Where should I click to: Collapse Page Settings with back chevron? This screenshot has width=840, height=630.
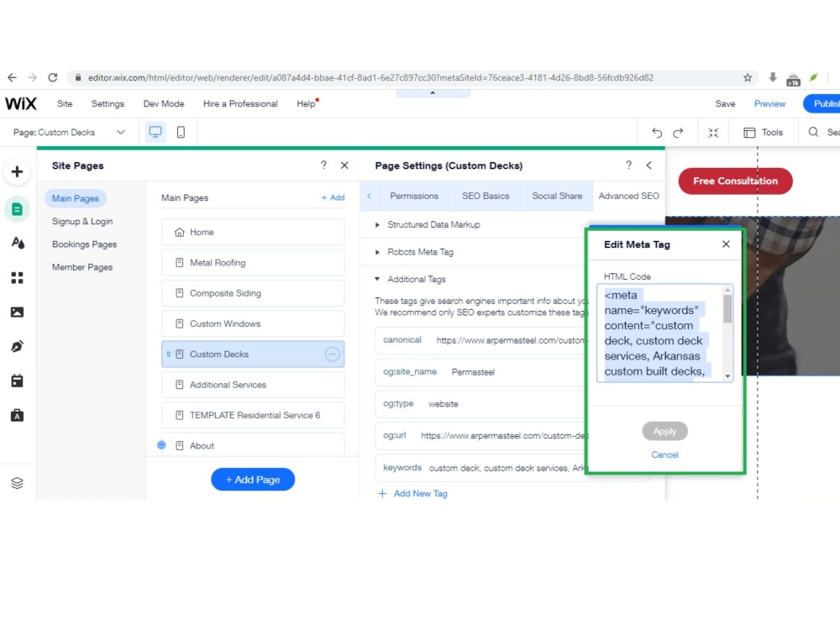[648, 165]
